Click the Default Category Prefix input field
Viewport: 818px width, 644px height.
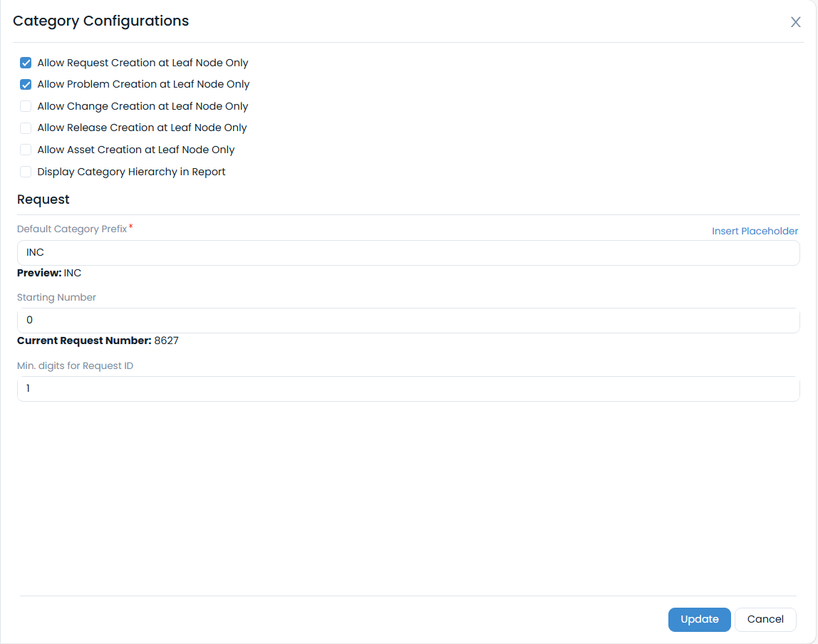point(408,252)
